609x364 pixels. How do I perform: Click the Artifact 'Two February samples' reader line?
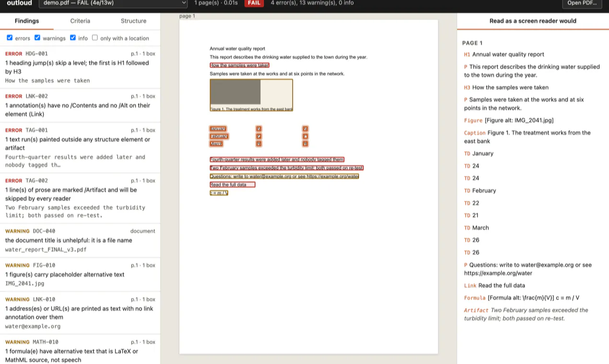526,314
